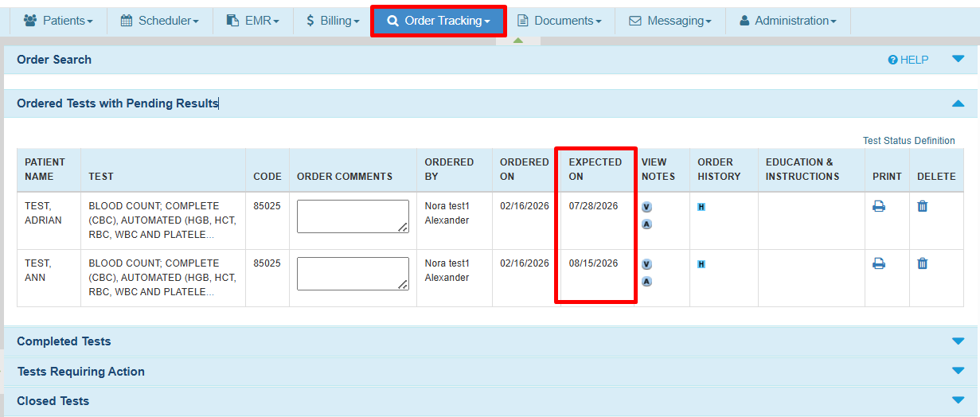Click V view notes icon for Ann Test

pos(646,264)
